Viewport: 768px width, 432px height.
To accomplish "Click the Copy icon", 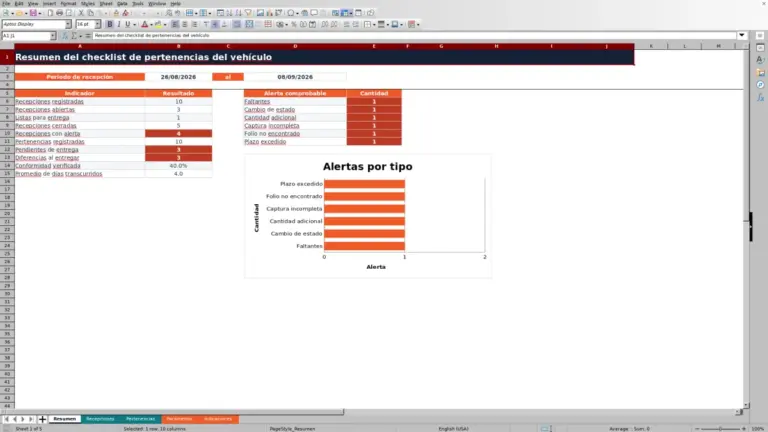I will [x=91, y=13].
